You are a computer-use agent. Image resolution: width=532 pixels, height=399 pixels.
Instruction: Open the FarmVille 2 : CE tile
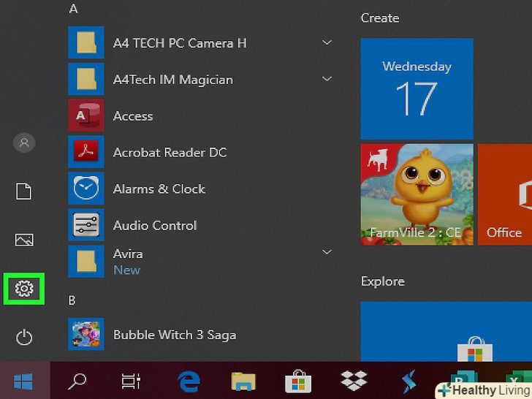tap(417, 194)
